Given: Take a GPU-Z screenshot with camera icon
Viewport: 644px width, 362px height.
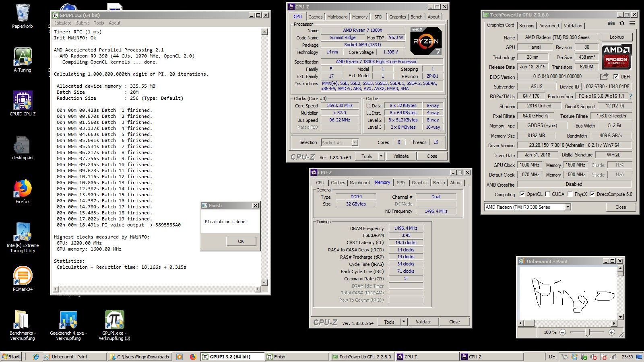Looking at the screenshot, I should [x=611, y=24].
